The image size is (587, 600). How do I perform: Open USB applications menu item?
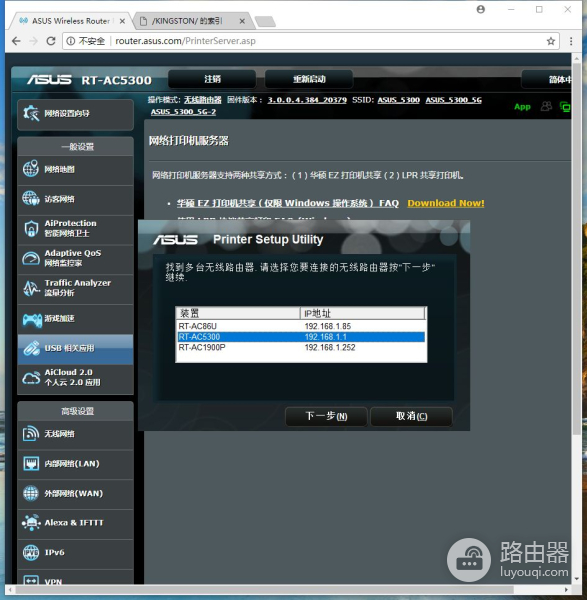[x=75, y=349]
